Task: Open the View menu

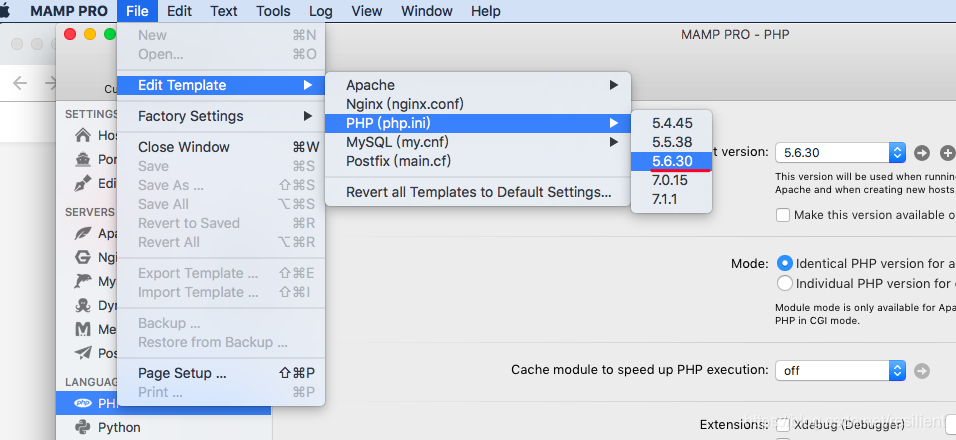Action: point(366,11)
